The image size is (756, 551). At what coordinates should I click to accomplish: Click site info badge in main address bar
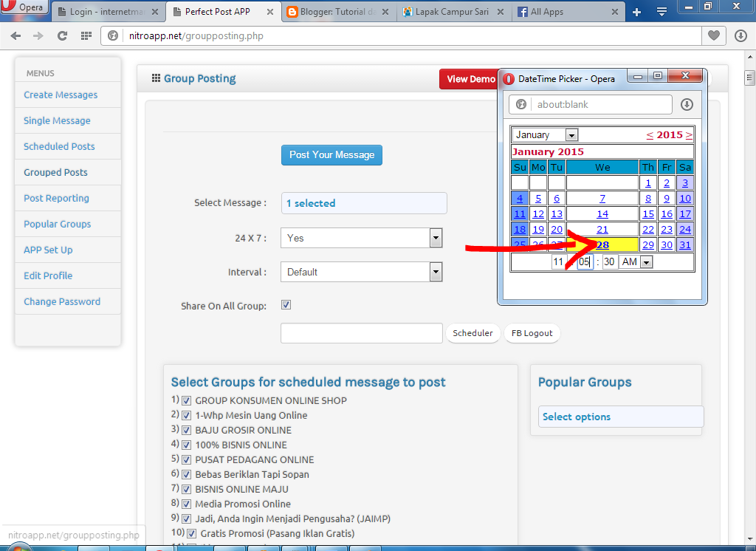113,35
